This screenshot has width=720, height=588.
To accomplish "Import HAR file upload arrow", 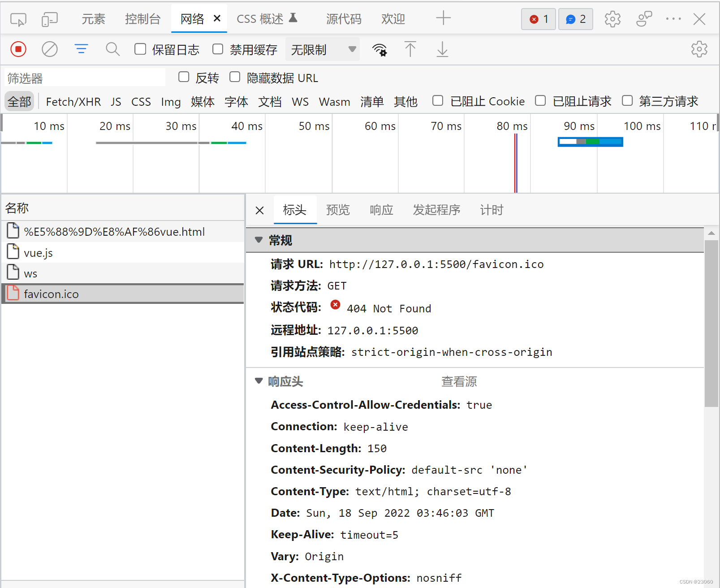I will [x=410, y=49].
